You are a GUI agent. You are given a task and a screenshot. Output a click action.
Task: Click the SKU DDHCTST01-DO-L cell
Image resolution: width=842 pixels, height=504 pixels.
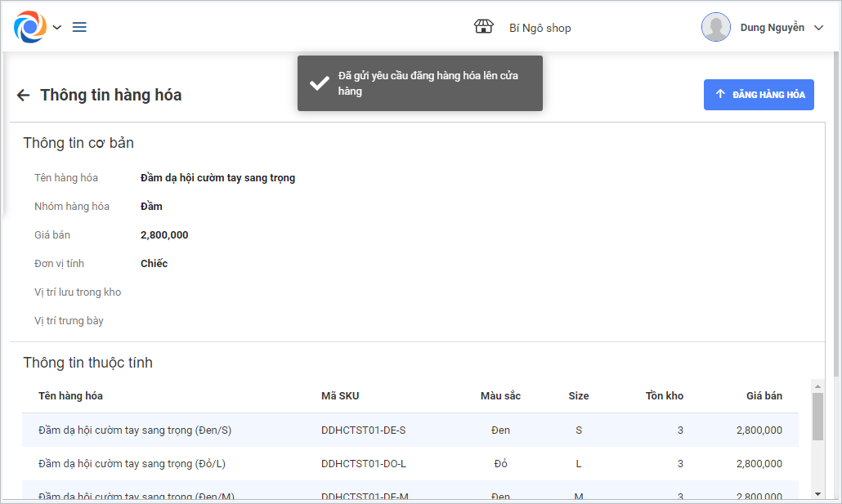(x=363, y=463)
